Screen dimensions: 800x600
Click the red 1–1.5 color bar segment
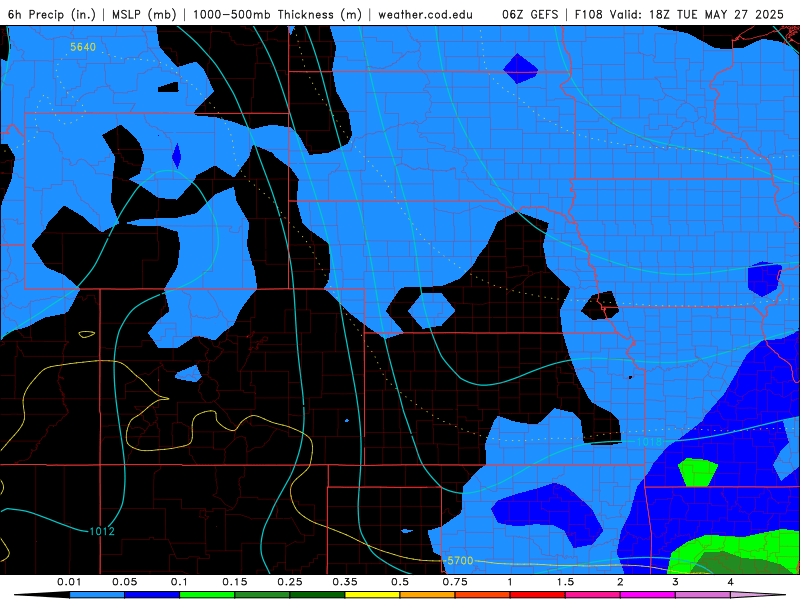[x=538, y=595]
